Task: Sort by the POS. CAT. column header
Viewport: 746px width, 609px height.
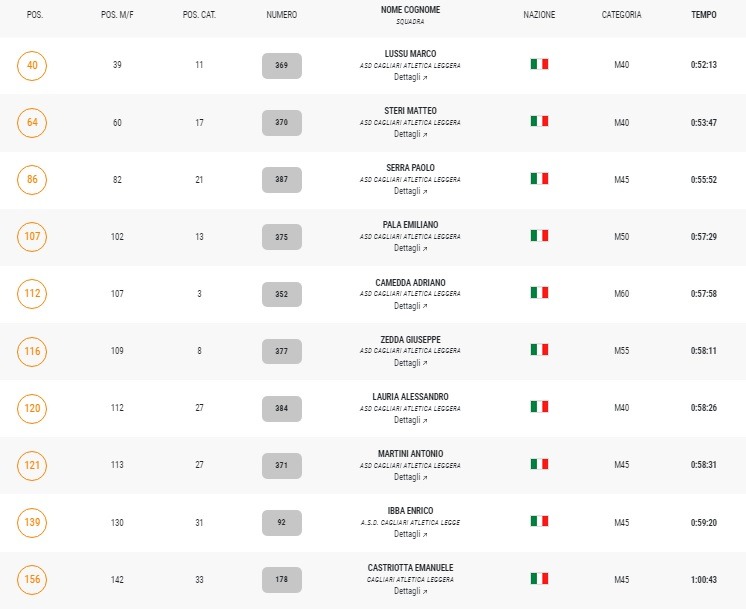Action: pos(199,15)
